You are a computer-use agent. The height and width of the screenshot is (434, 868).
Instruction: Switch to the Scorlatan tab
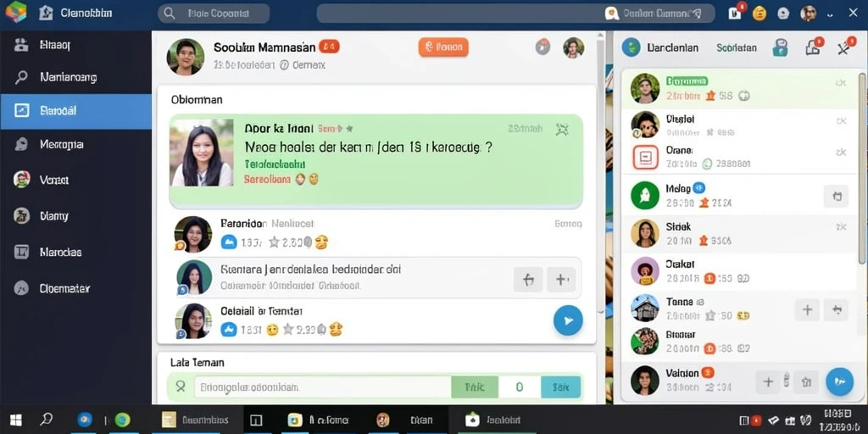[x=737, y=47]
